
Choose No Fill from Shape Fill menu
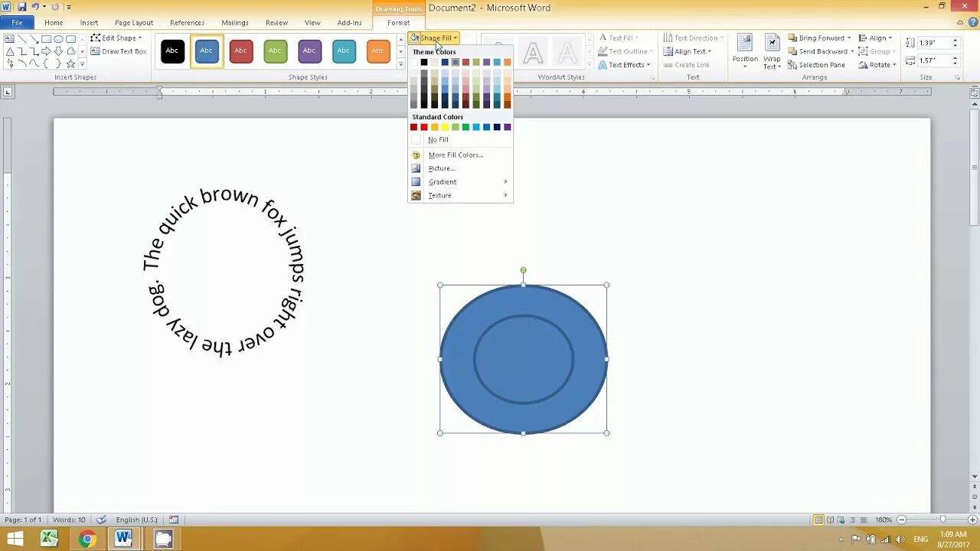460,140
